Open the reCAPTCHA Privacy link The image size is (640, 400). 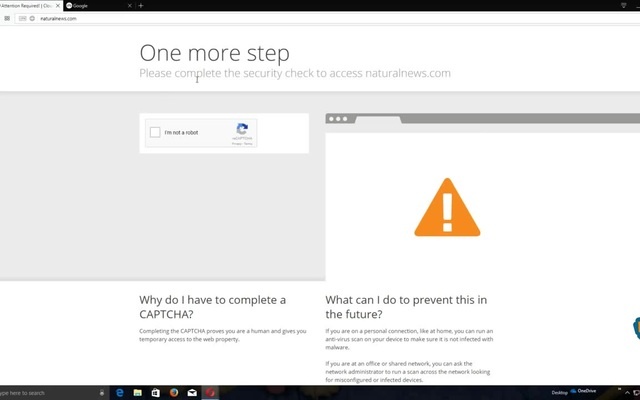(x=236, y=144)
